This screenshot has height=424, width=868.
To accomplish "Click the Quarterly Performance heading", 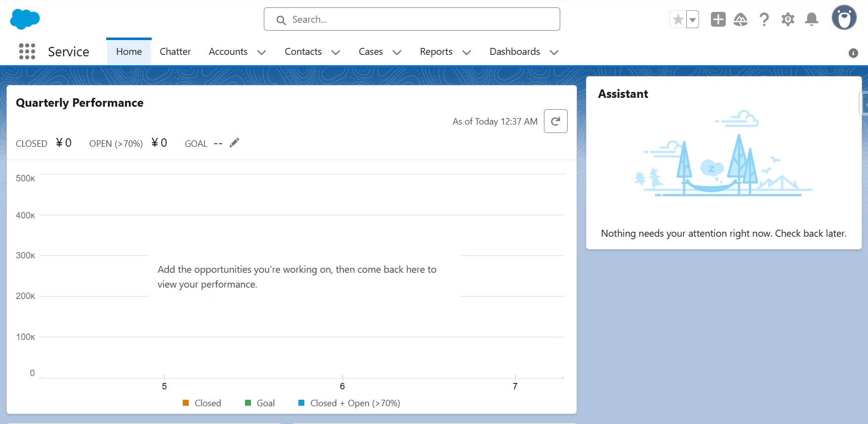I will point(80,103).
